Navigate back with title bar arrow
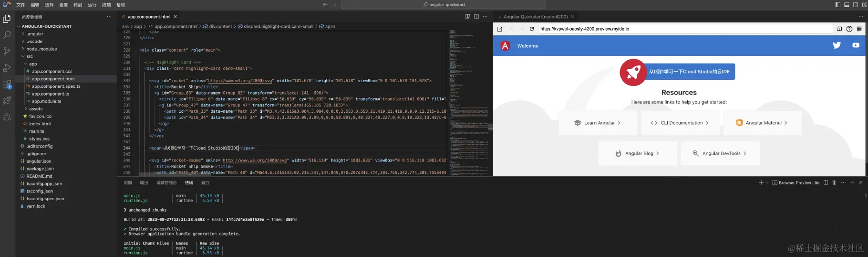The width and height of the screenshot is (868, 257). tap(325, 5)
